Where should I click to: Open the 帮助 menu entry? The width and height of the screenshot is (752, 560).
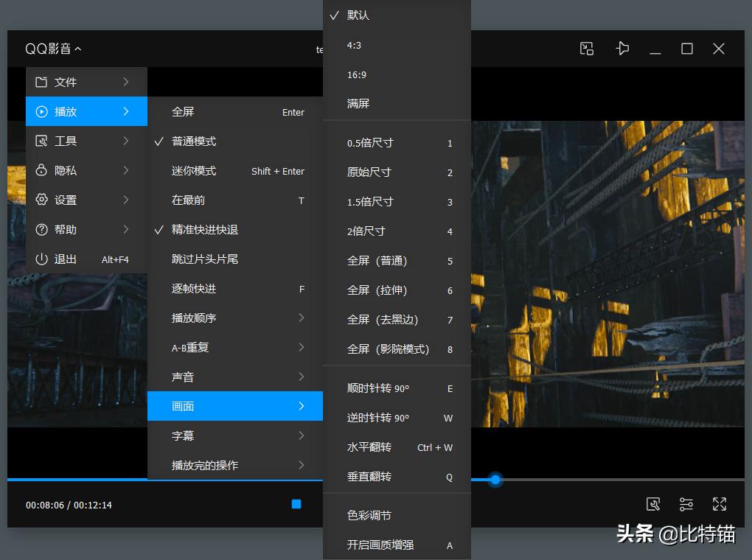pos(66,229)
